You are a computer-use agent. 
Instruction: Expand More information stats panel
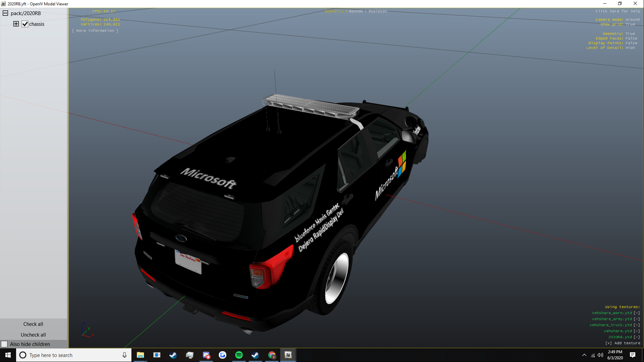pyautogui.click(x=95, y=31)
